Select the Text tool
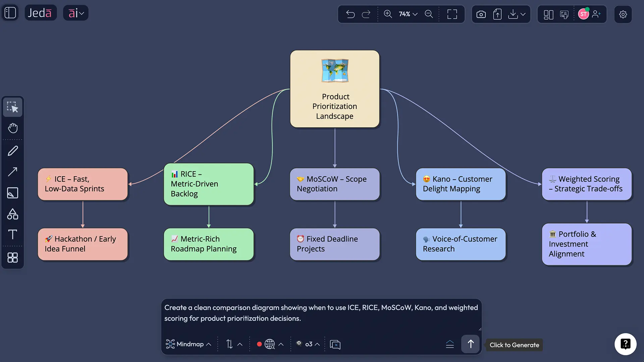This screenshot has height=362, width=644. click(x=12, y=234)
